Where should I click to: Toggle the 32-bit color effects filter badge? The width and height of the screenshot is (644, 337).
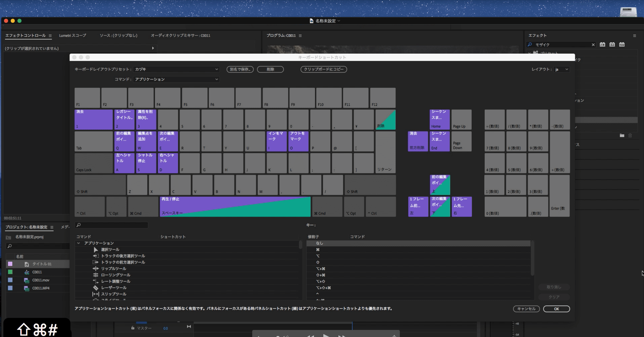(x=612, y=44)
